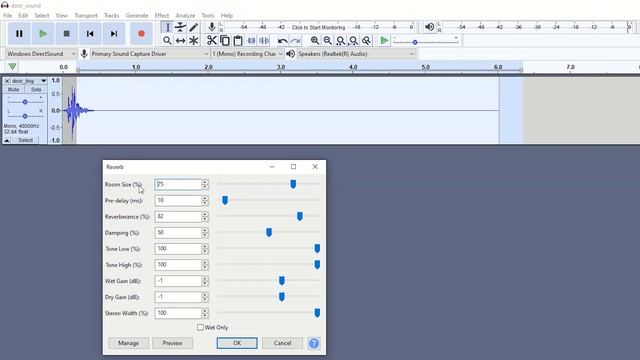Click the Paste clipboard icon

pyautogui.click(x=238, y=40)
